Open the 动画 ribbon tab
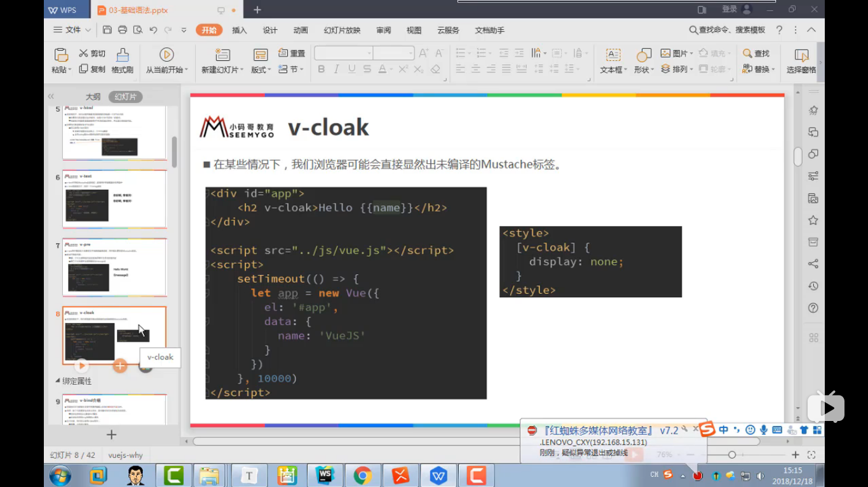868x487 pixels. click(x=301, y=30)
